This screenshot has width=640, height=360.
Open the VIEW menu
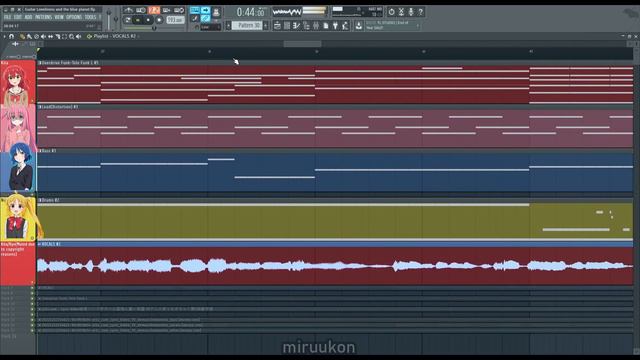click(x=59, y=17)
